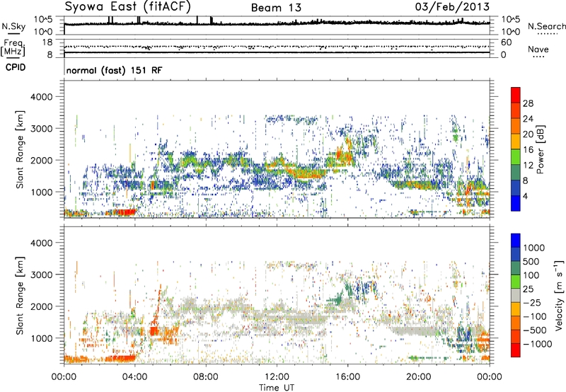Viewport: 566px width, 392px height.
Task: Click the "4" value on the power colorbar
Action: tap(526, 197)
